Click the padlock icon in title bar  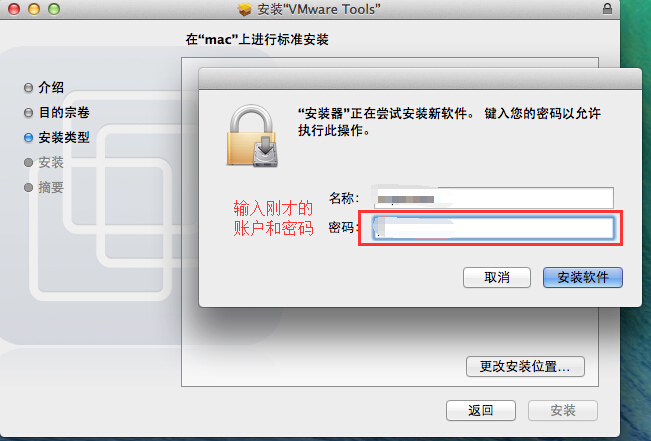click(x=607, y=9)
